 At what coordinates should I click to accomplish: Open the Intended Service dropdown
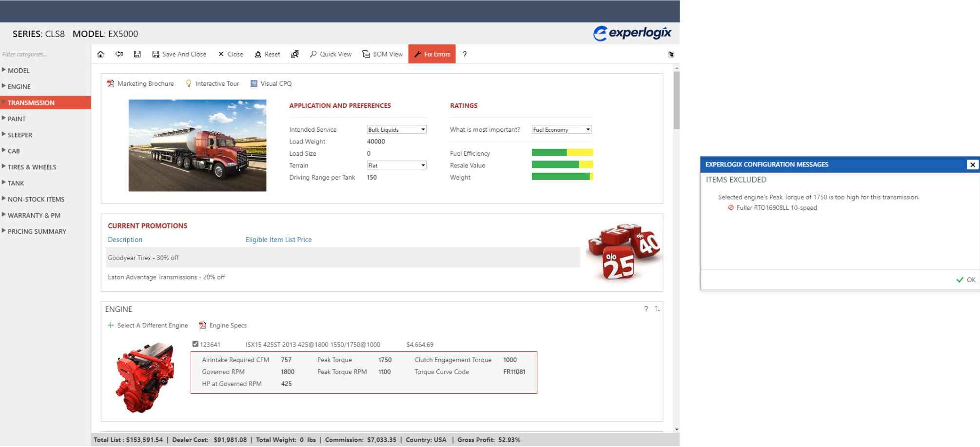point(423,129)
